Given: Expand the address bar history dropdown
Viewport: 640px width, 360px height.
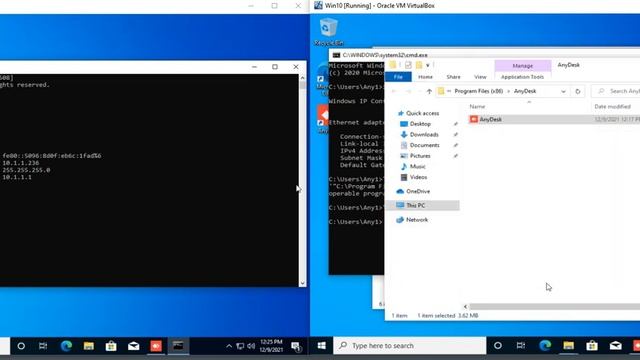Looking at the screenshot, I should pyautogui.click(x=563, y=91).
